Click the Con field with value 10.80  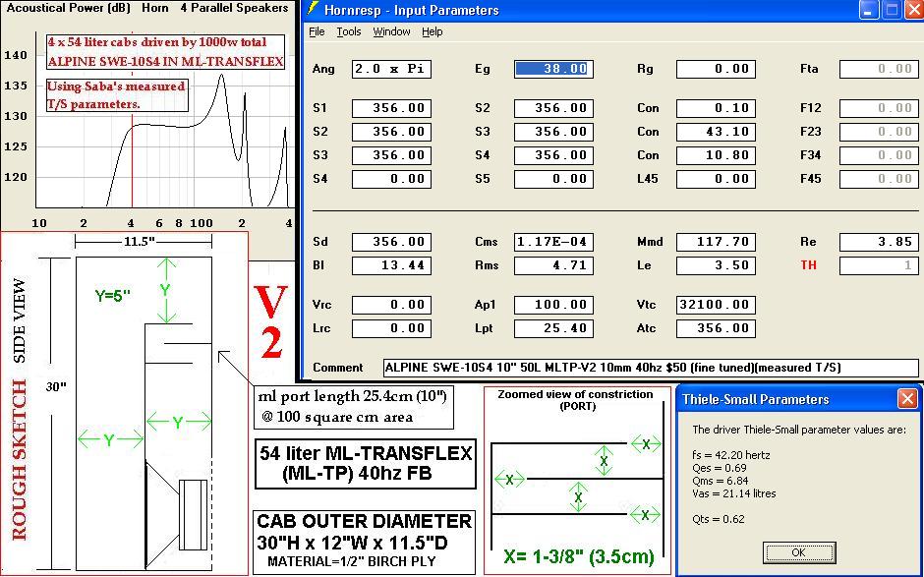click(716, 155)
